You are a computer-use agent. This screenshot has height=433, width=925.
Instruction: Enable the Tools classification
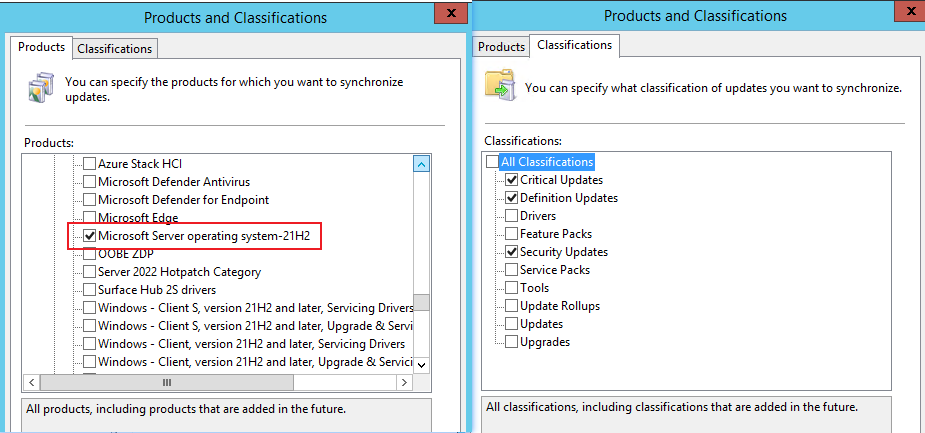click(511, 288)
